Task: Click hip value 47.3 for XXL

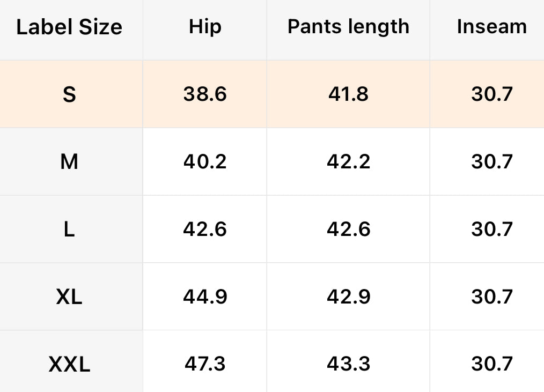Action: point(205,364)
